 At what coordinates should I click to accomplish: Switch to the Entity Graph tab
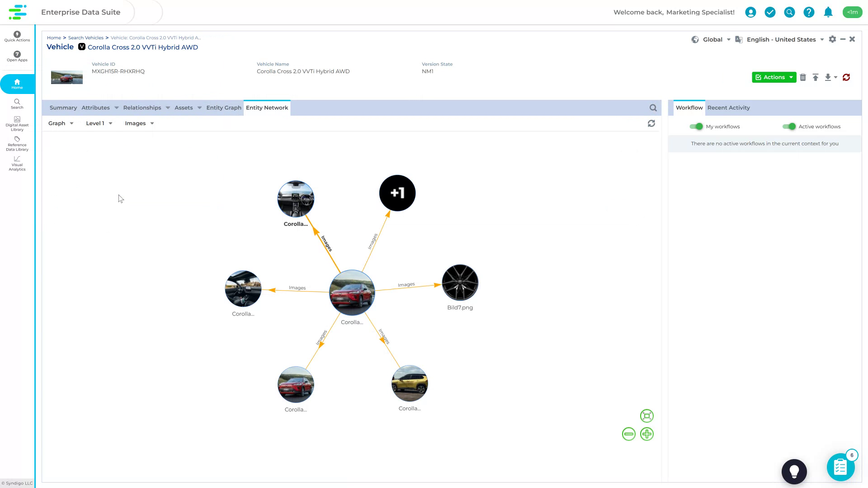(223, 108)
